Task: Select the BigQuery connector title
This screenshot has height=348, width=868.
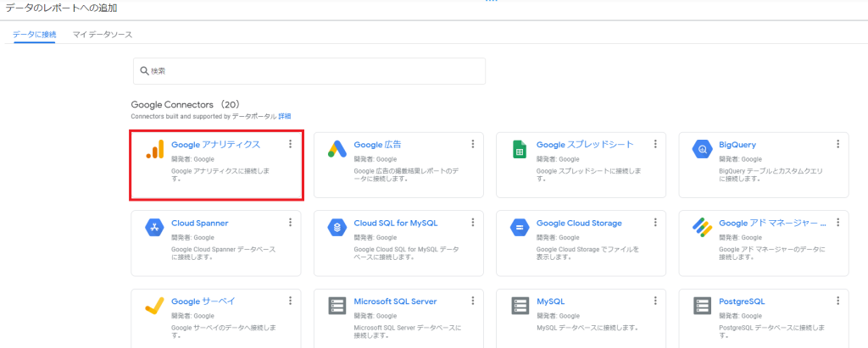Action: (x=737, y=145)
